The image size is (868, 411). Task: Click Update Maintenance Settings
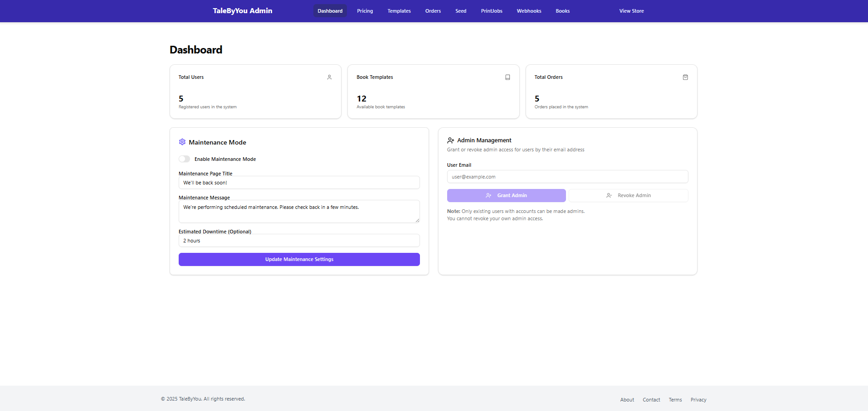pos(299,259)
